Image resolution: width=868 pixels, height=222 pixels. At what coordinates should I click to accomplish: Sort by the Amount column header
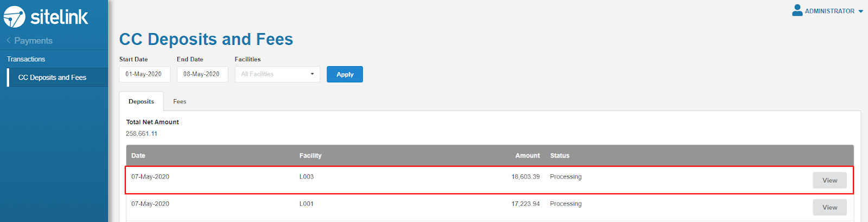pos(527,155)
